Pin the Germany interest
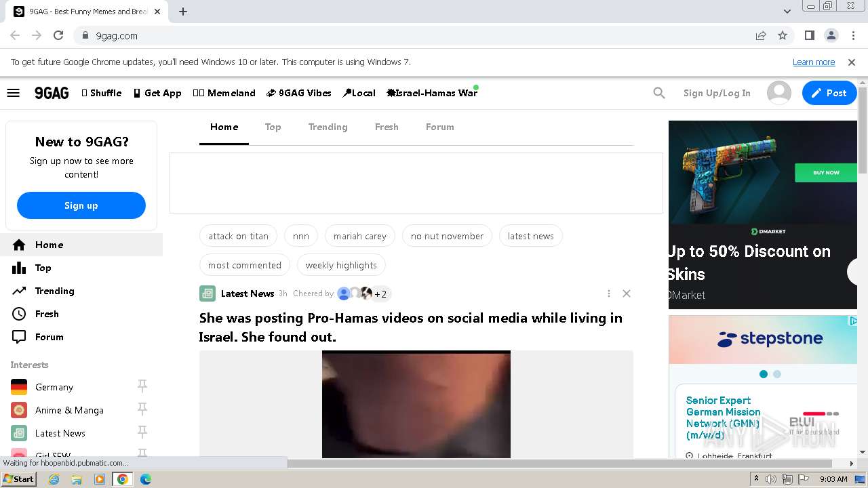The image size is (868, 488). point(142,386)
